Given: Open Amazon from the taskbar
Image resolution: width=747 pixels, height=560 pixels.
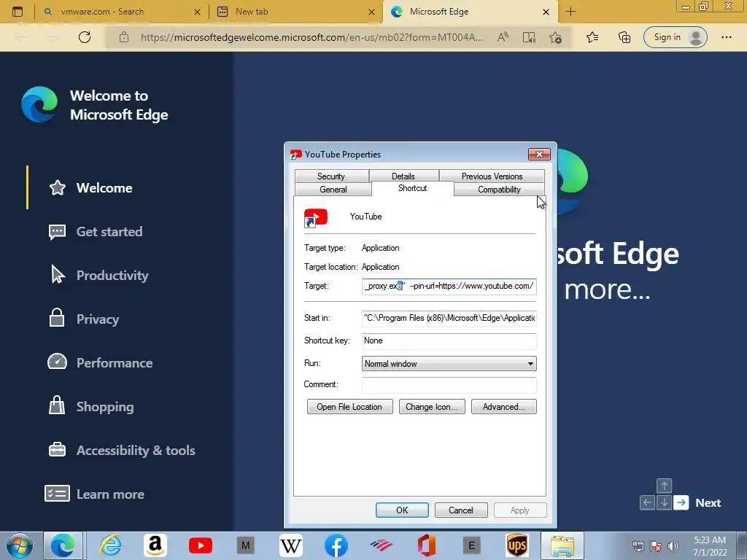Looking at the screenshot, I should point(155,545).
